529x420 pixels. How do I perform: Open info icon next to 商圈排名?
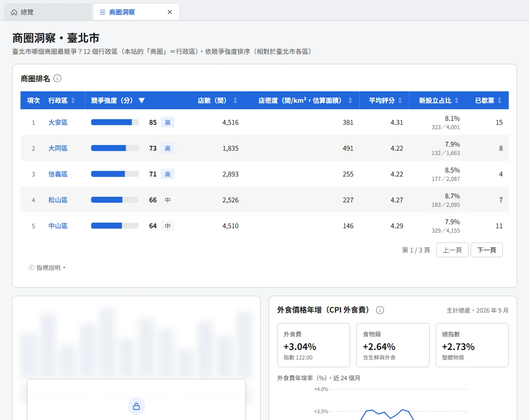(57, 78)
